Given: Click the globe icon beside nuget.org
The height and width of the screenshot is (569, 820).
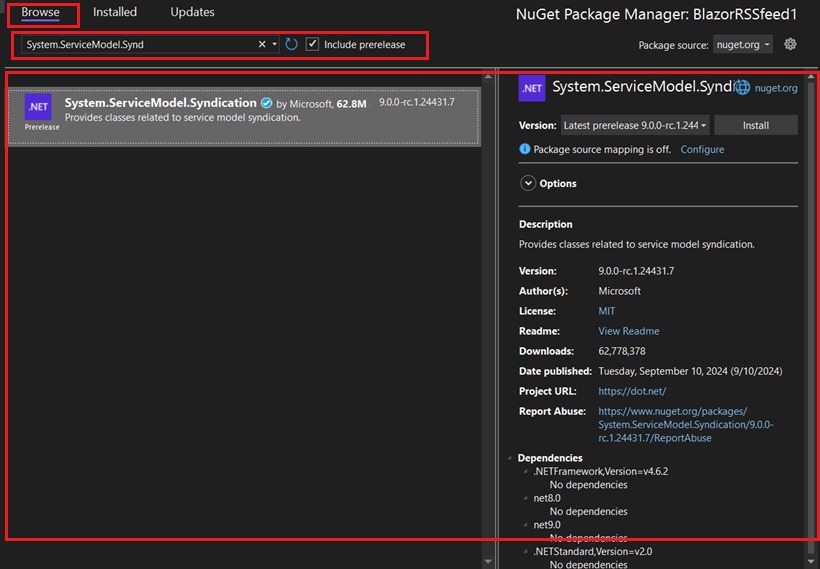Looking at the screenshot, I should pos(742,88).
